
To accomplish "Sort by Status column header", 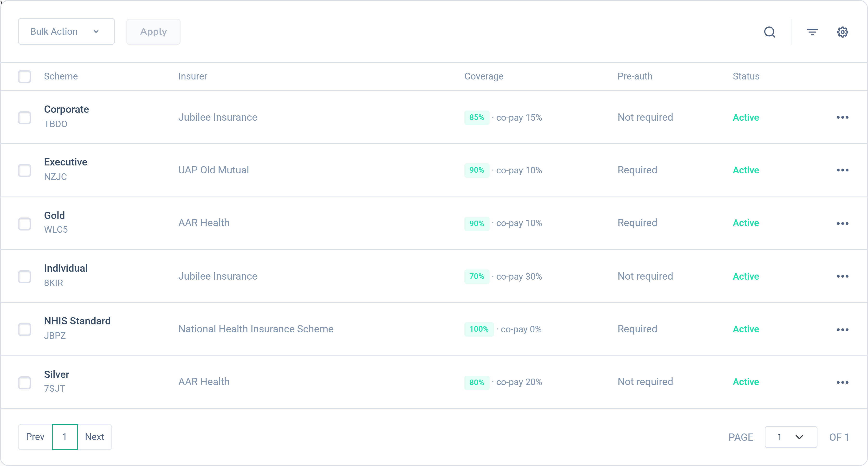I will click(x=746, y=76).
